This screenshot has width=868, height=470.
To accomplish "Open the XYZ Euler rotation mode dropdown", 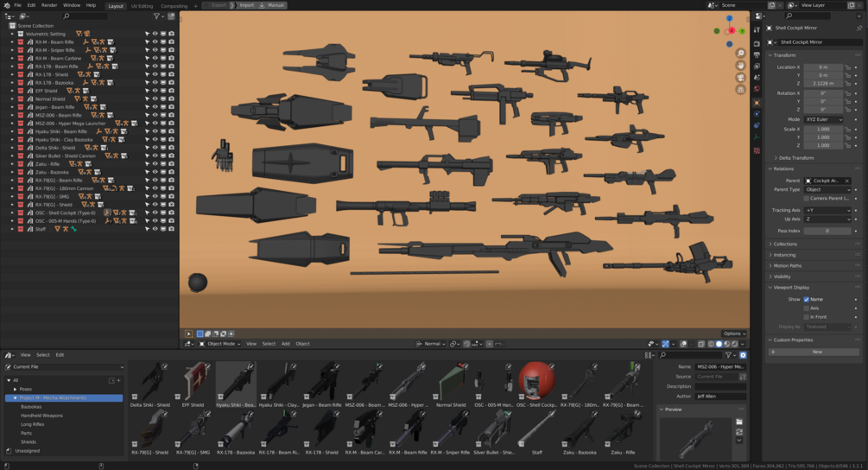I will pos(823,119).
